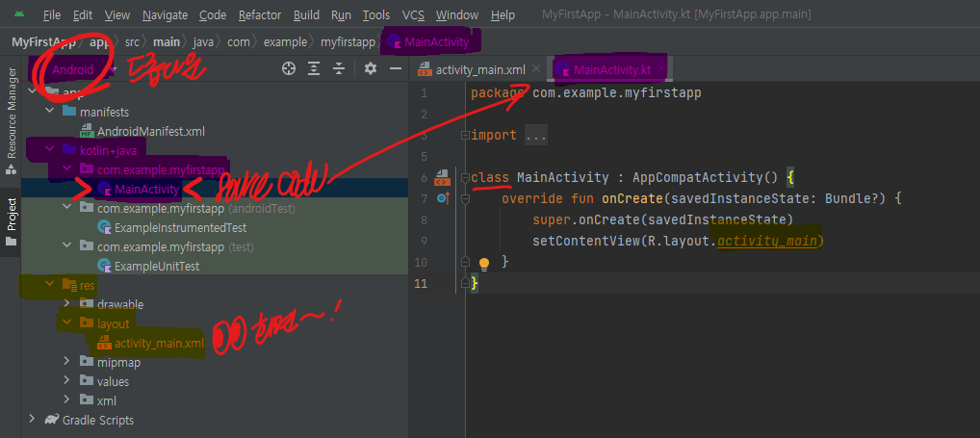Collapse the res folder
The image size is (980, 438).
click(x=49, y=285)
